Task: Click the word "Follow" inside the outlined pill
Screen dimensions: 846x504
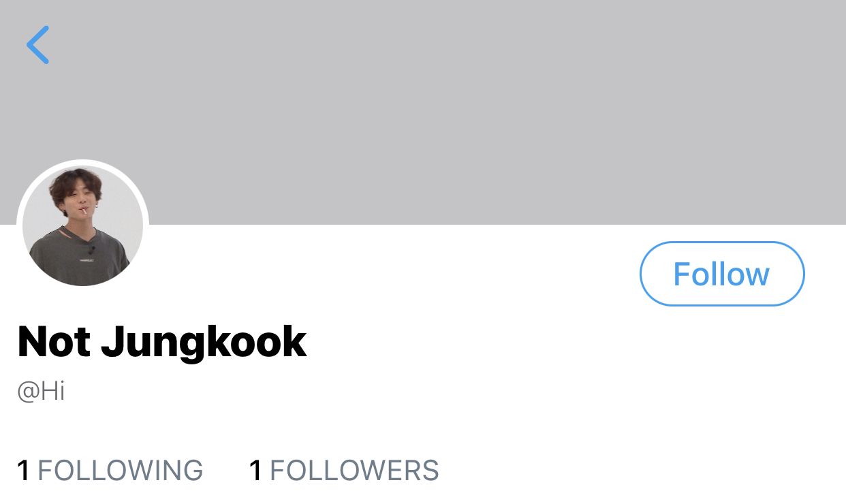Action: (721, 274)
